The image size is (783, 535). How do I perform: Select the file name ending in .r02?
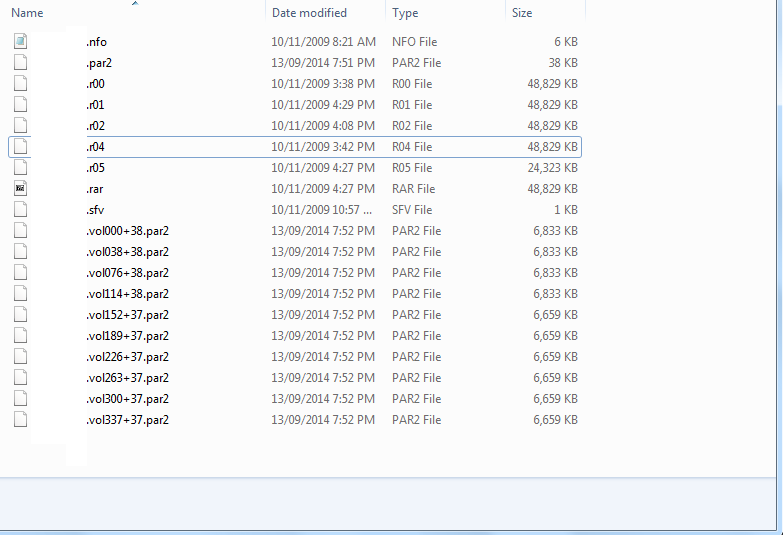[95, 126]
